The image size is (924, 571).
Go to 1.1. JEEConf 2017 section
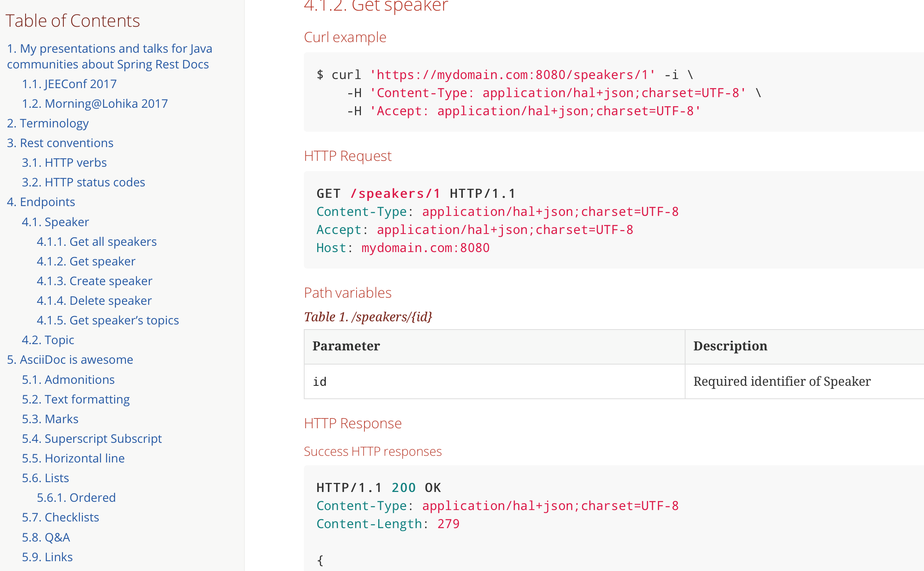(x=69, y=84)
